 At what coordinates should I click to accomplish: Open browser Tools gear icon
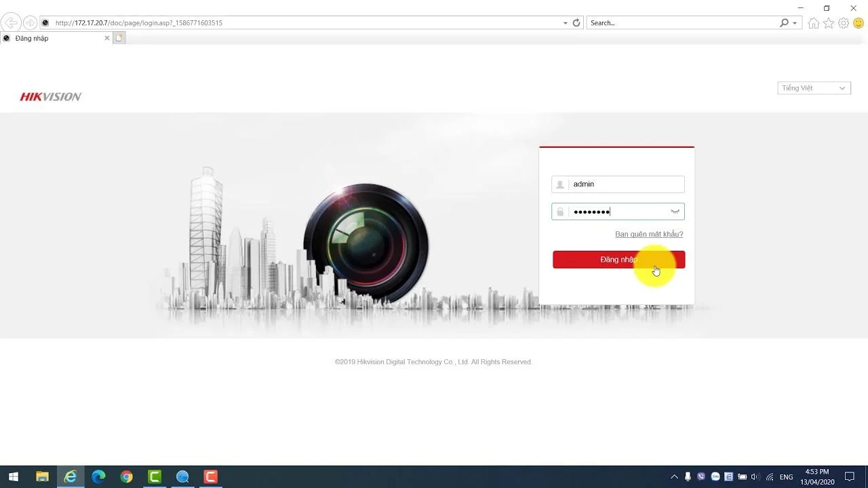point(844,23)
